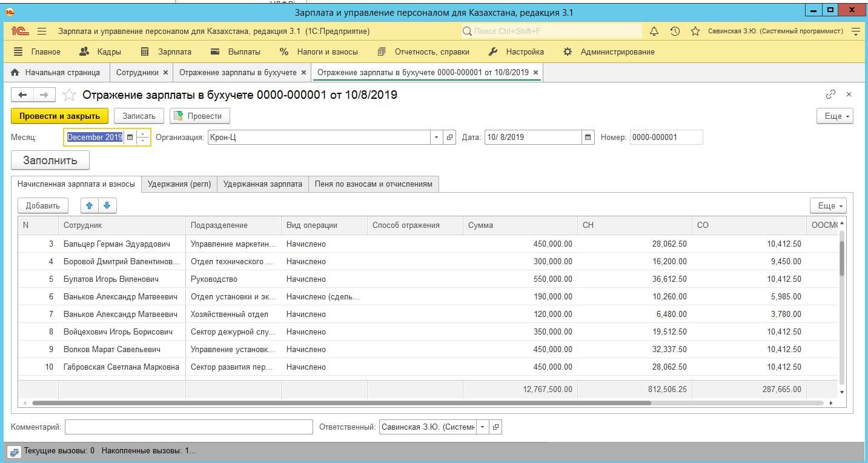This screenshot has height=463, width=868.
Task: Add document to favorites via star near title
Action: click(70, 95)
